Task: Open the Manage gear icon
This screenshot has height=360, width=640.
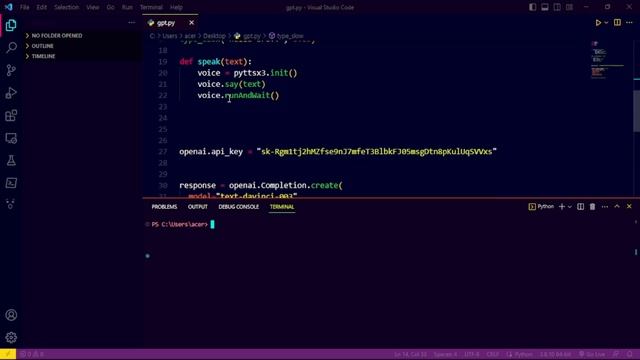Action: (x=11, y=338)
